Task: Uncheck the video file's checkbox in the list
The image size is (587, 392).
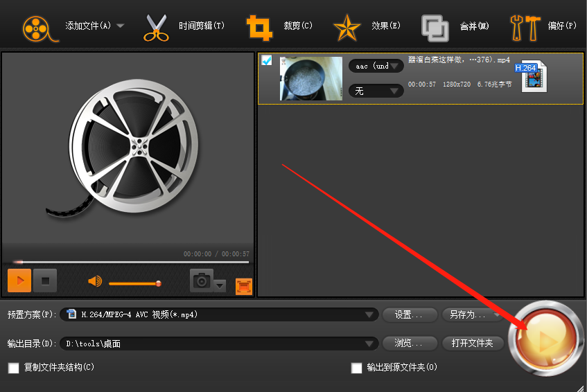Action: [267, 60]
